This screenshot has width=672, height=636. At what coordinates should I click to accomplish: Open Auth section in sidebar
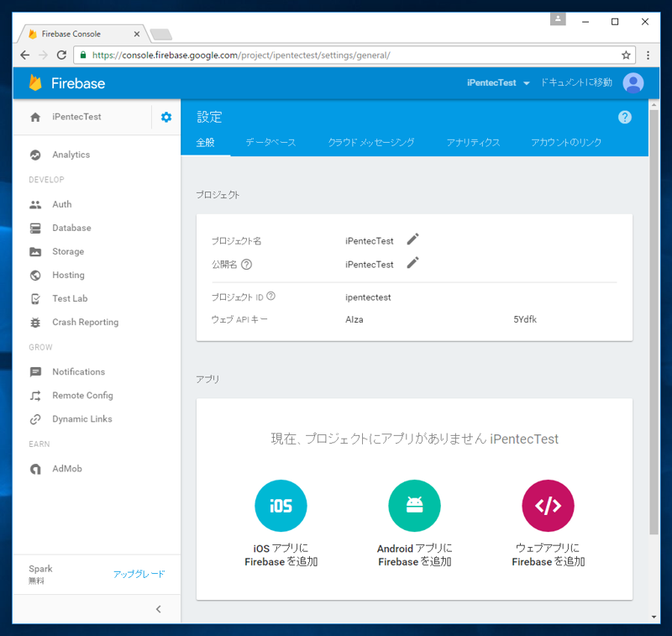pyautogui.click(x=61, y=204)
